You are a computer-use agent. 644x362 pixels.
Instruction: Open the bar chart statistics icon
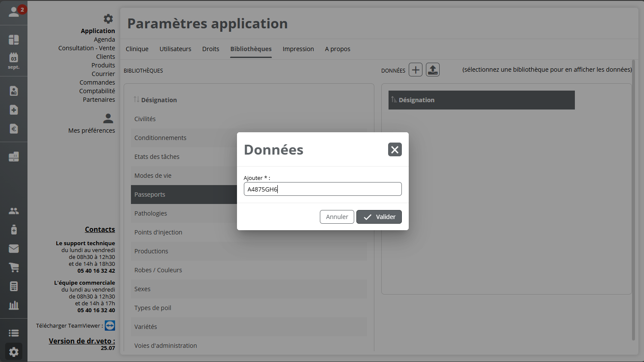coord(14,305)
